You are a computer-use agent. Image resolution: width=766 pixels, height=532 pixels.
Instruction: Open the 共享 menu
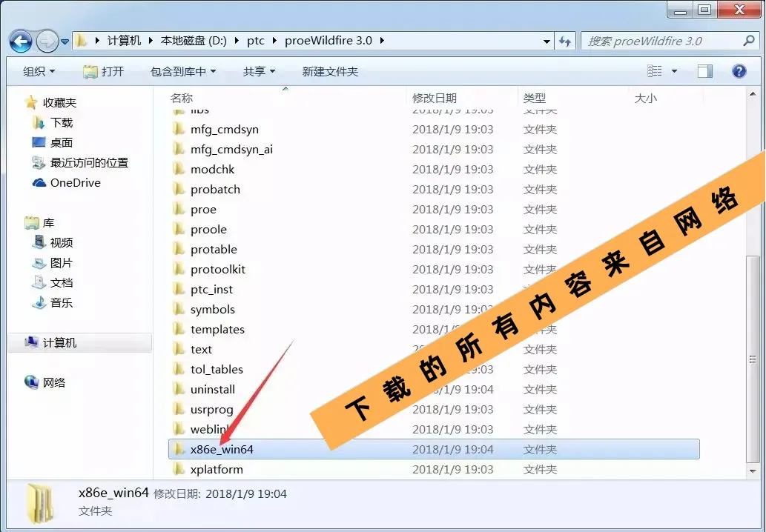point(259,72)
